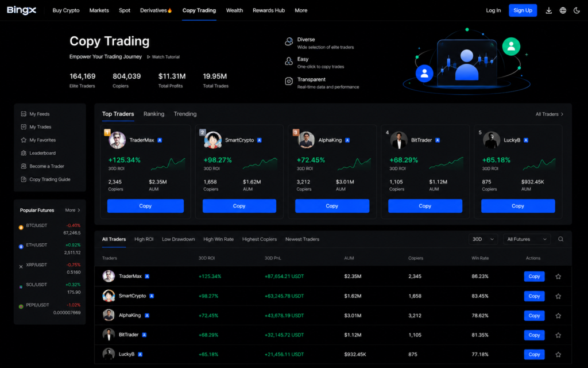Click the Watch Tutorial play icon

coord(149,57)
